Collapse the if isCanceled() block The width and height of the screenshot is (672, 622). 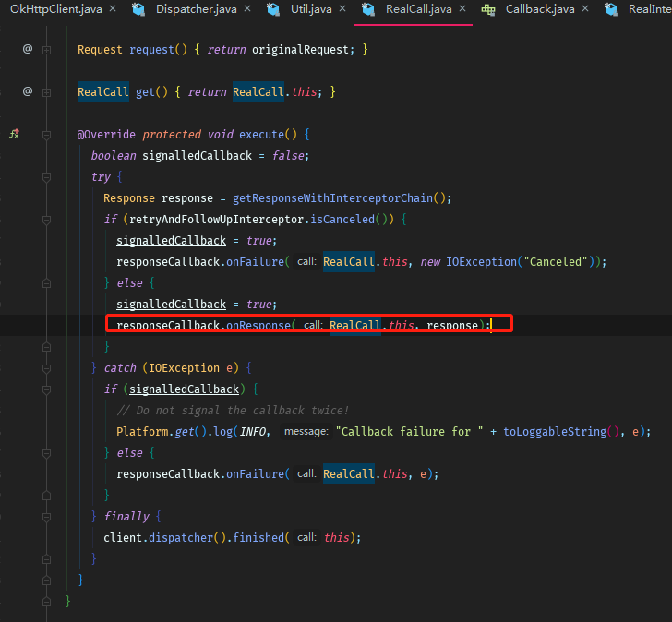tap(47, 220)
